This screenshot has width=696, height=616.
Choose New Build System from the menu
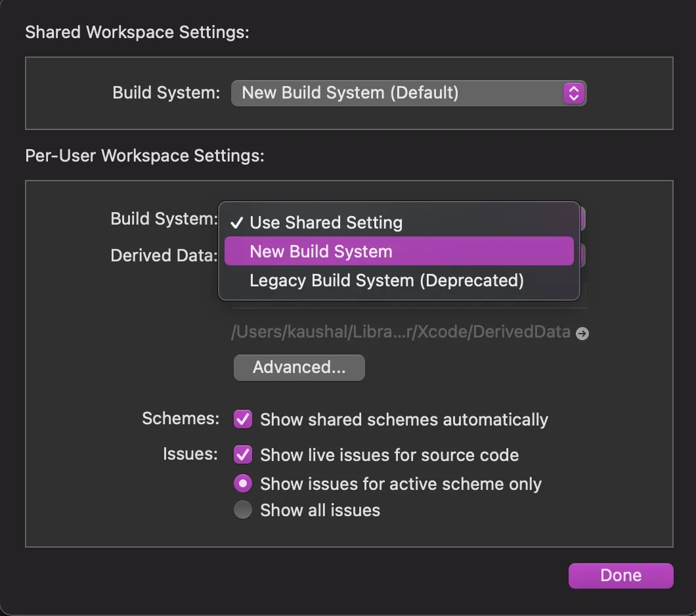coord(321,252)
